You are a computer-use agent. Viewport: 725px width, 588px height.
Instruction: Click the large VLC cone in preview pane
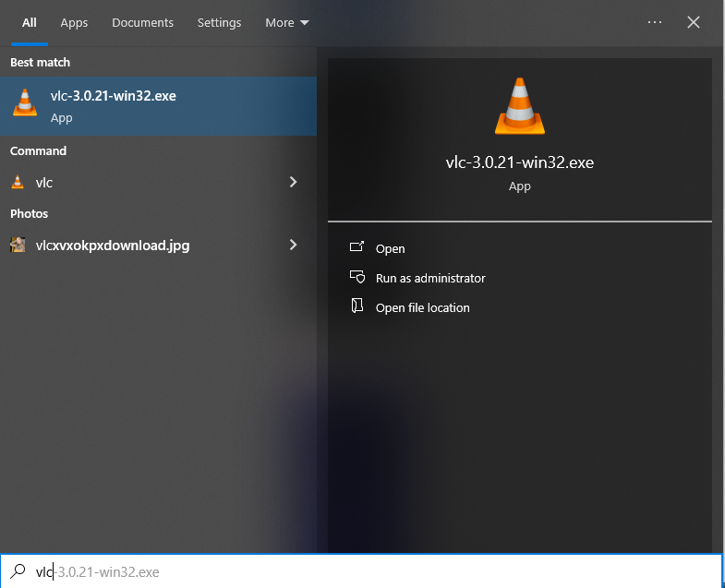tap(520, 106)
